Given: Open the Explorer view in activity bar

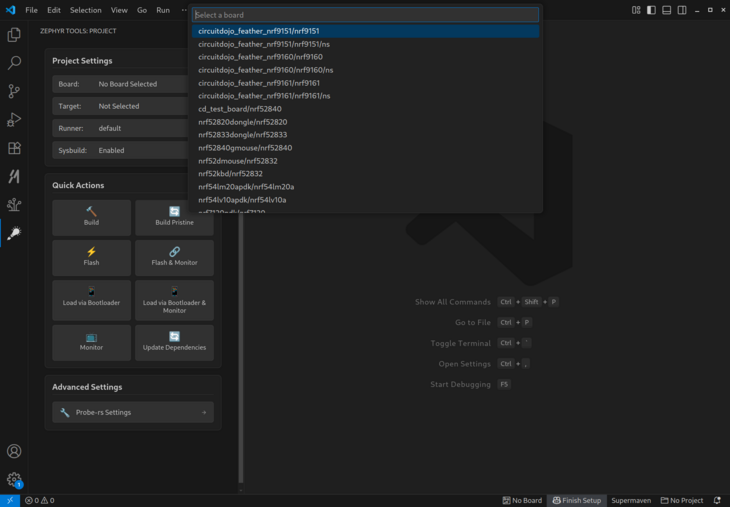Looking at the screenshot, I should (x=14, y=34).
